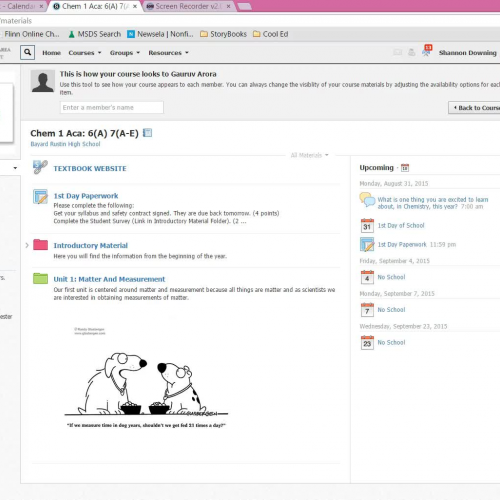
Task: Click the search magnifier icon
Action: 27,53
